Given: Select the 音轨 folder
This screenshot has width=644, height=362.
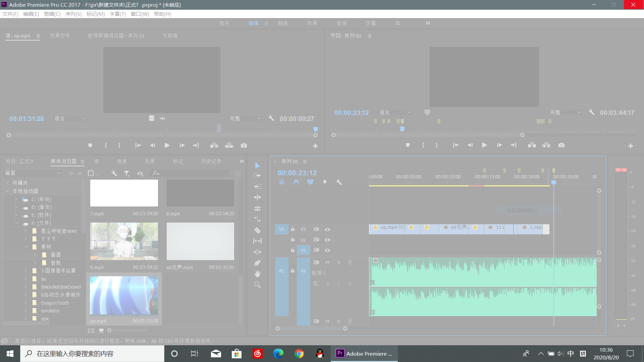Looking at the screenshot, I should pos(56,263).
